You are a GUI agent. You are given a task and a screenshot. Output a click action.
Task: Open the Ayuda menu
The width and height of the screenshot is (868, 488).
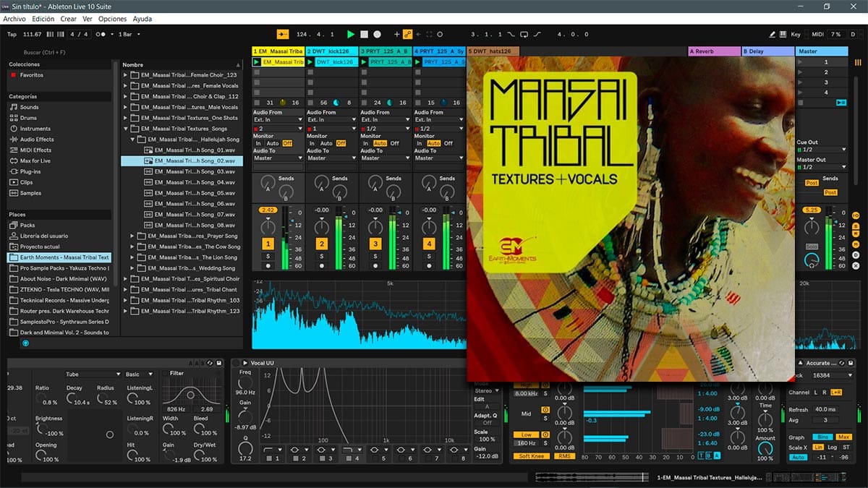click(x=142, y=19)
